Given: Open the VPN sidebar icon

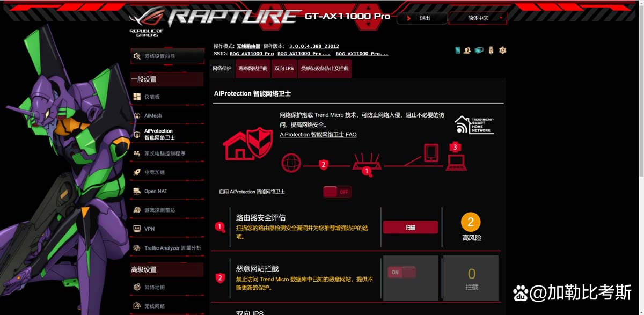Looking at the screenshot, I should point(137,229).
